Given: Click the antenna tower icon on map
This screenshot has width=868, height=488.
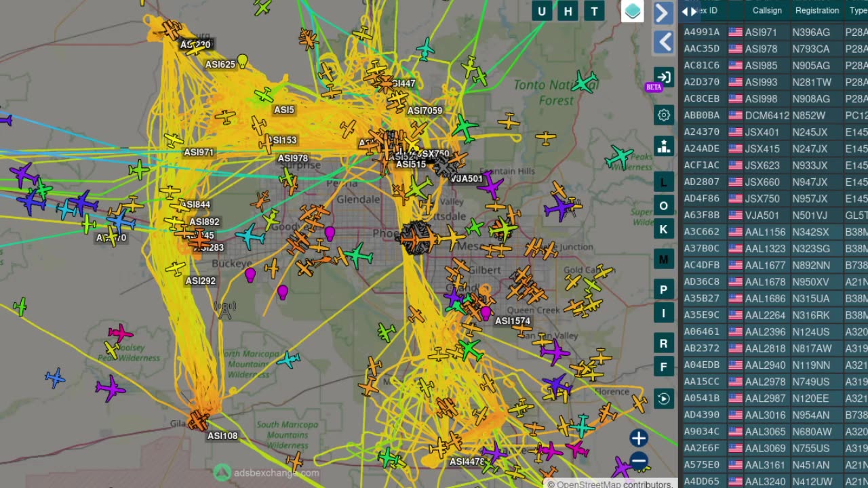Looking at the screenshot, I should click(224, 310).
